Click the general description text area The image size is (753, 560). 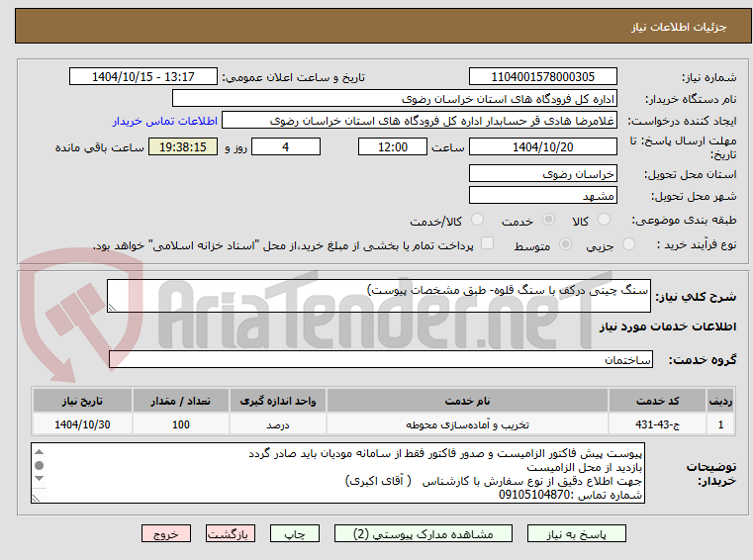tap(378, 296)
